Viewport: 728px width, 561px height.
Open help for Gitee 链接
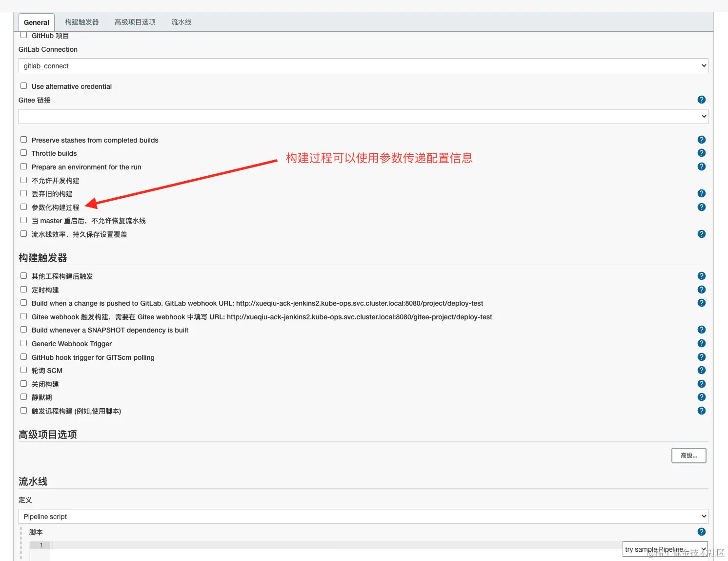(x=702, y=100)
